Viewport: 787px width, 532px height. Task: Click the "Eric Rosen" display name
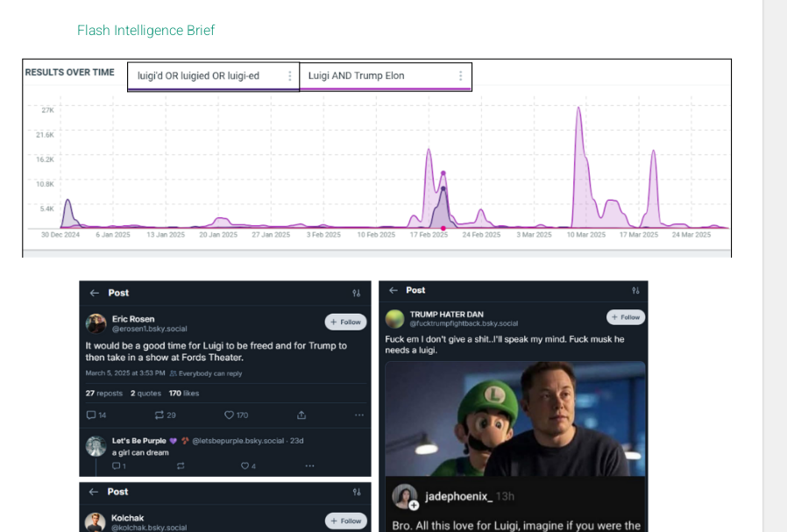133,319
